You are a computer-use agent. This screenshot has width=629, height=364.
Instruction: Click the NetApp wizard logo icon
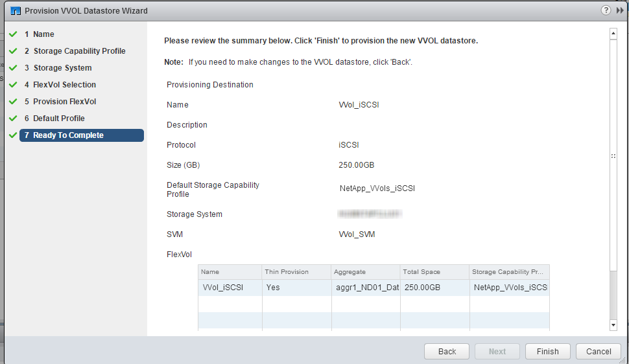pyautogui.click(x=16, y=11)
